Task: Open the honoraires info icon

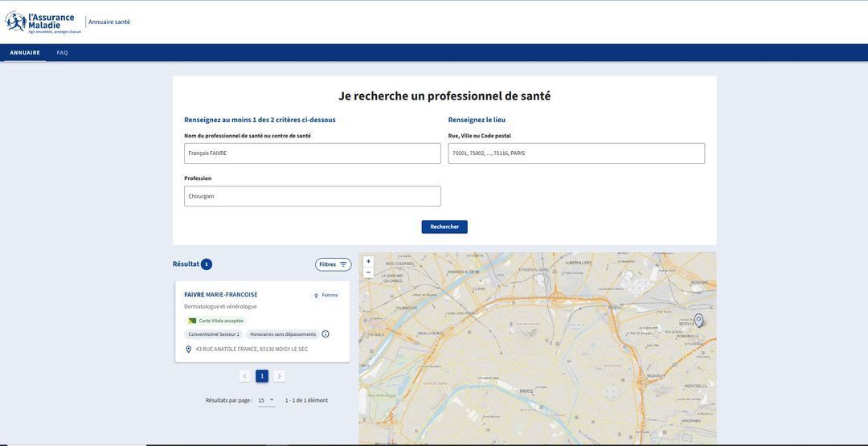Action: click(325, 334)
